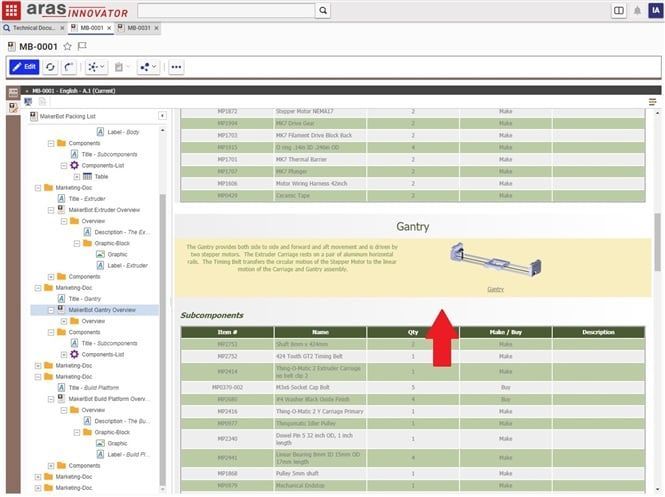This screenshot has width=665, height=497.
Task: Collapse the MakerBot Gantry Overview tree node
Action: (50, 310)
